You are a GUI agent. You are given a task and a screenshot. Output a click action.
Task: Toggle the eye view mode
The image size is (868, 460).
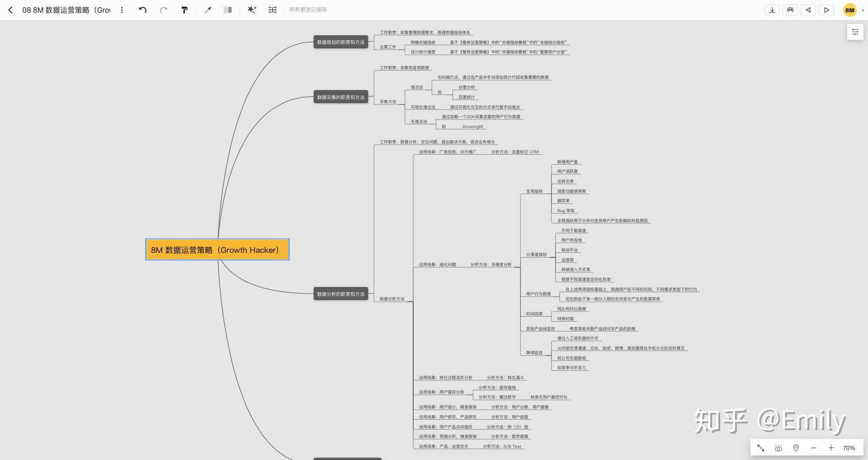pos(778,448)
